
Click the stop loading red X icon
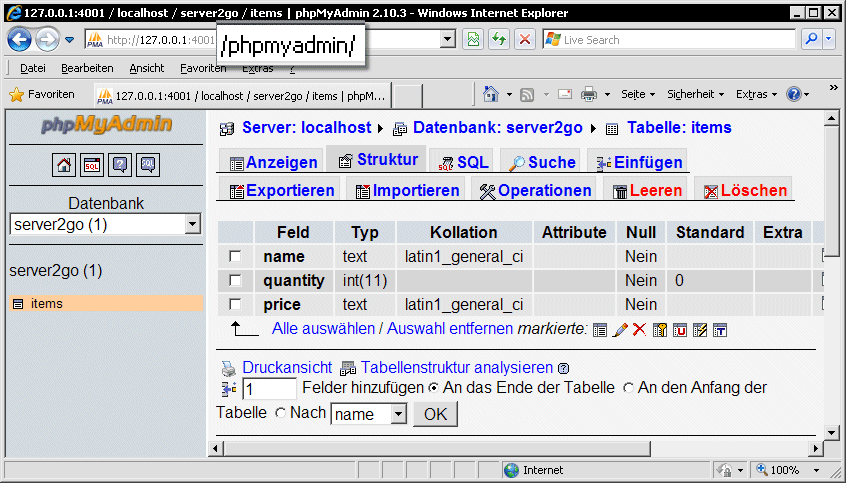[x=524, y=39]
